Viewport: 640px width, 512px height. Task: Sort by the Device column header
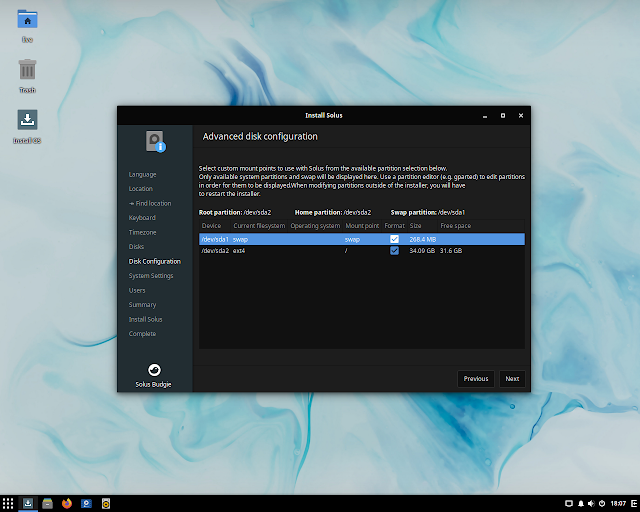[215, 226]
